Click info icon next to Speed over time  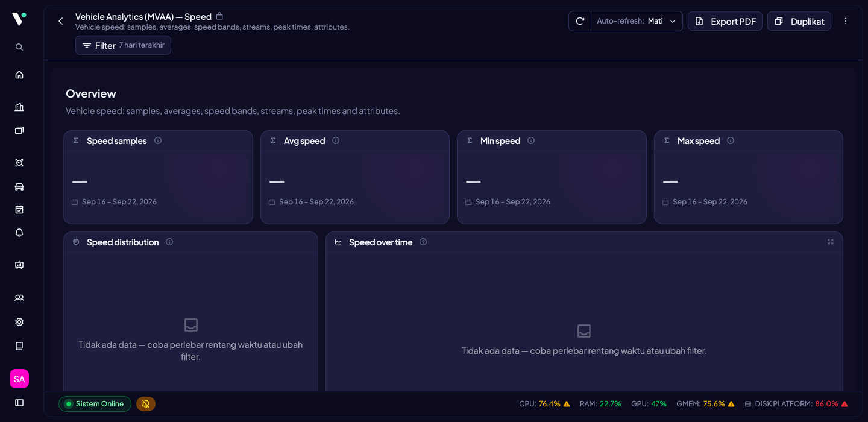pyautogui.click(x=423, y=242)
